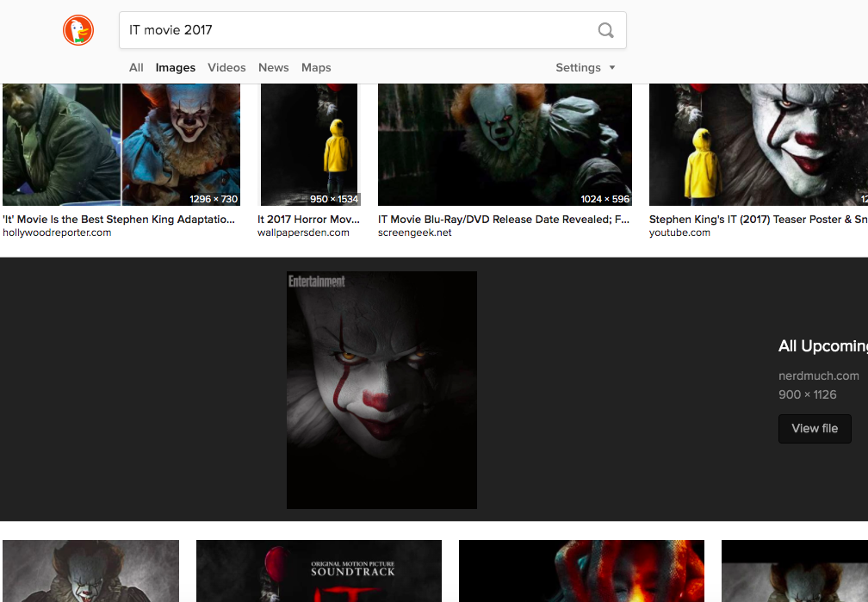868x602 pixels.
Task: Open the DuckDuckGo logo homepage
Action: tap(78, 30)
